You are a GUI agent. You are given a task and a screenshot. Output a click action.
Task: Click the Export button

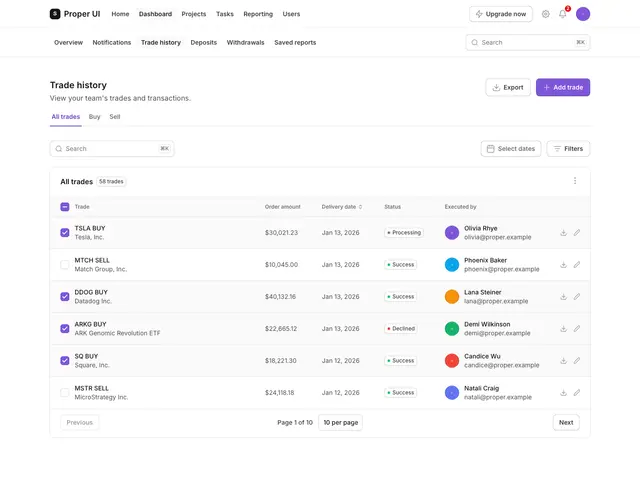tap(508, 87)
